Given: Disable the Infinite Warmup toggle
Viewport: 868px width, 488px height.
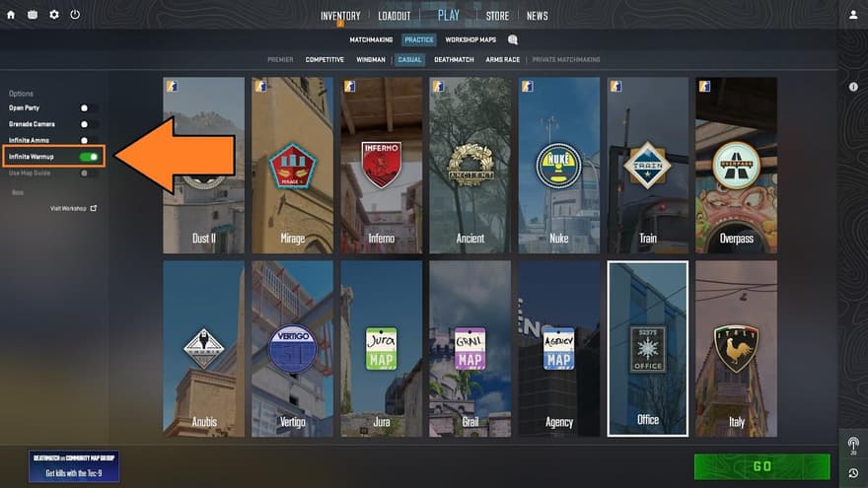Looking at the screenshot, I should 90,157.
